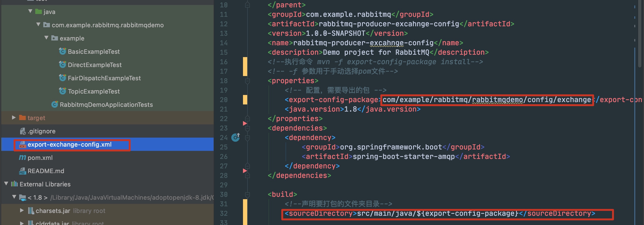
Task: Expand the charsets.jar library node
Action: pos(22,211)
